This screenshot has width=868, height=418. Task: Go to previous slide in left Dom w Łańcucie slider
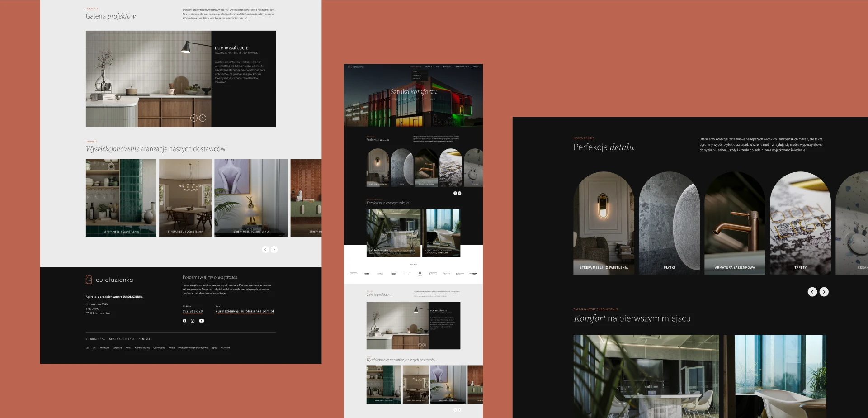click(x=194, y=118)
